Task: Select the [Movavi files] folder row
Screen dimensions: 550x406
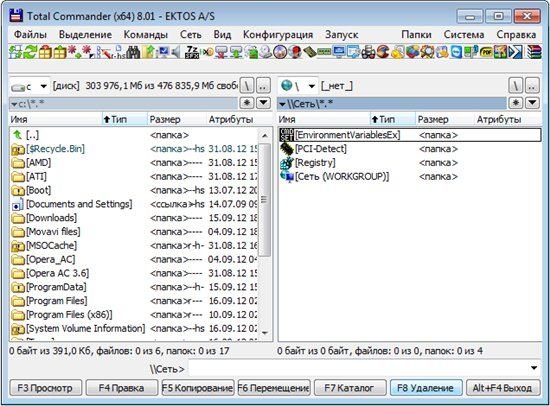Action: (x=133, y=232)
